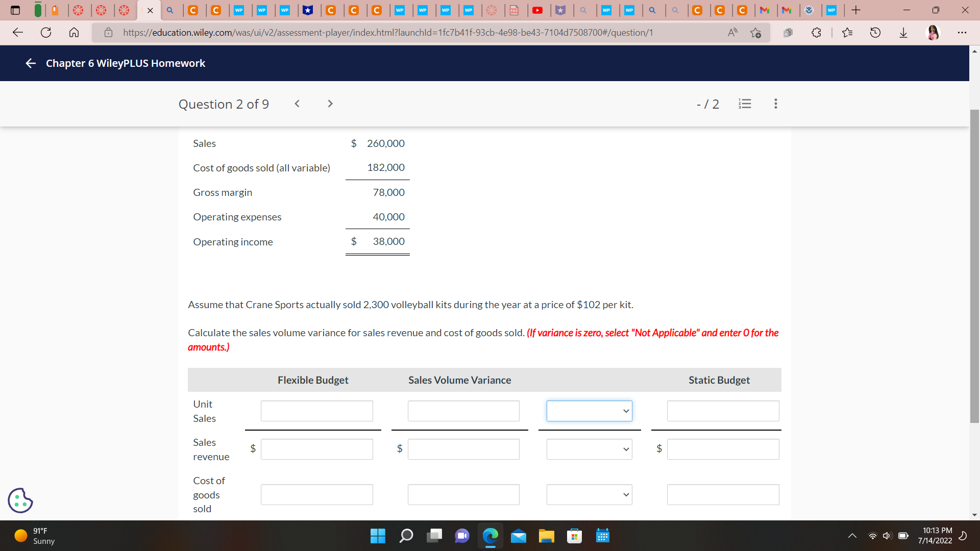Click Static Budget Sales revenue field
This screenshot has width=980, height=551.
723,449
